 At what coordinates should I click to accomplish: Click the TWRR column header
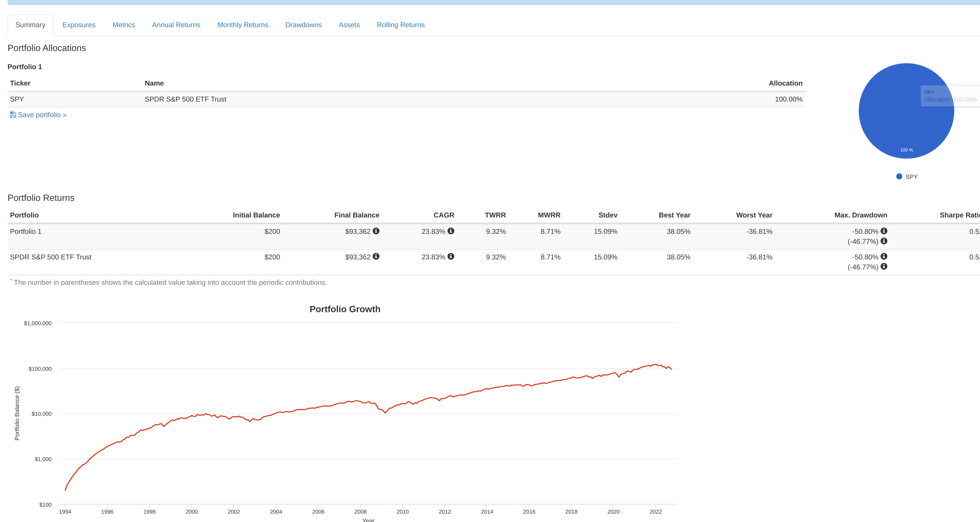tap(495, 215)
